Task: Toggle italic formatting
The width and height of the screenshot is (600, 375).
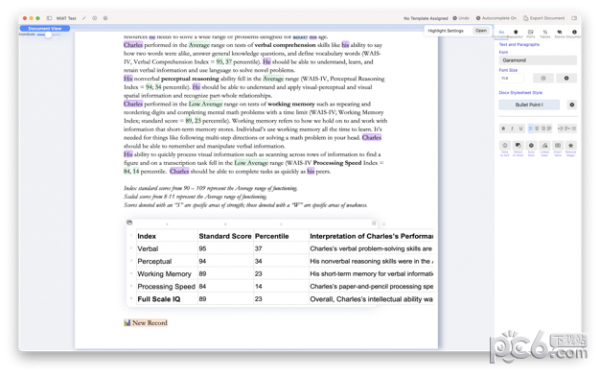Action: click(512, 129)
